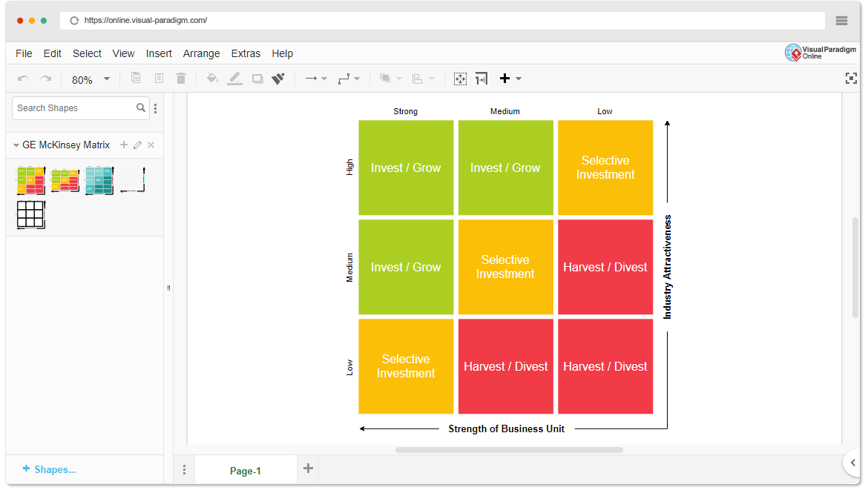Toggle the Shadow icon

point(257,79)
